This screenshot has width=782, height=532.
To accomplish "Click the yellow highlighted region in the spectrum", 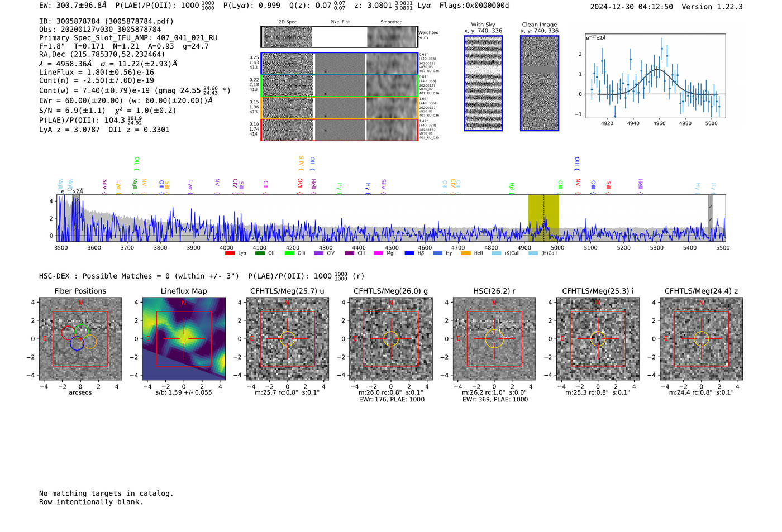I will [x=543, y=218].
